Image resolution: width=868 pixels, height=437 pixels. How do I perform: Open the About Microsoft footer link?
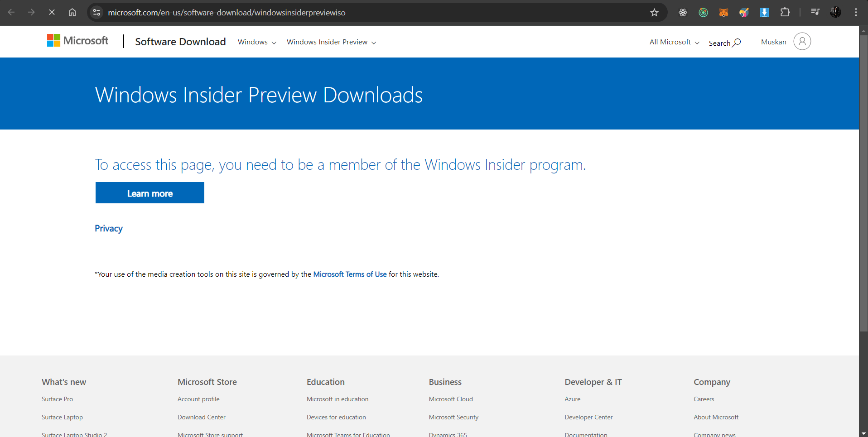[716, 417]
